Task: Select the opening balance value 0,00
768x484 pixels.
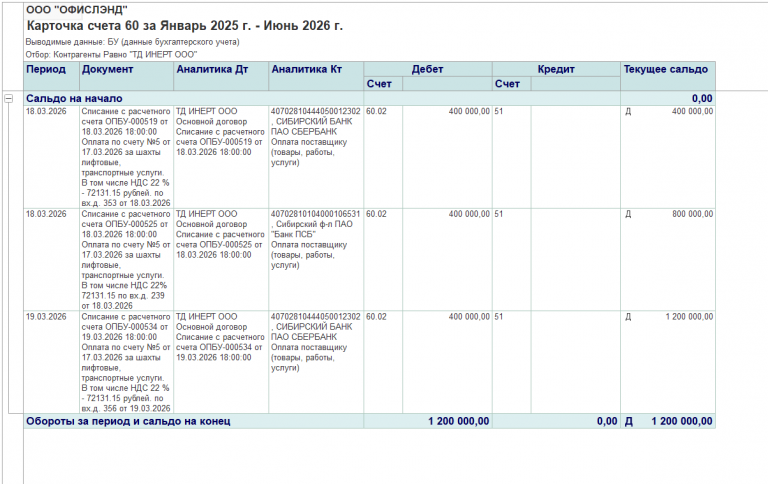Action: 702,98
